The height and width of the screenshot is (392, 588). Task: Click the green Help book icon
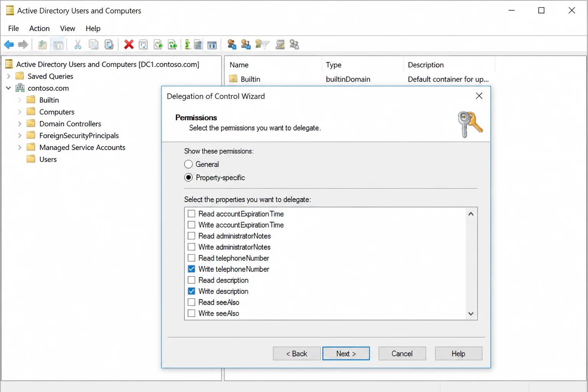[188, 45]
